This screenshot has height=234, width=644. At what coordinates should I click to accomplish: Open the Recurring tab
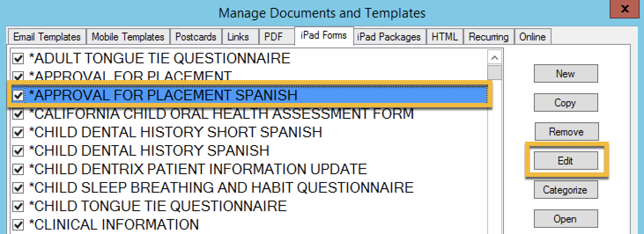click(x=489, y=37)
